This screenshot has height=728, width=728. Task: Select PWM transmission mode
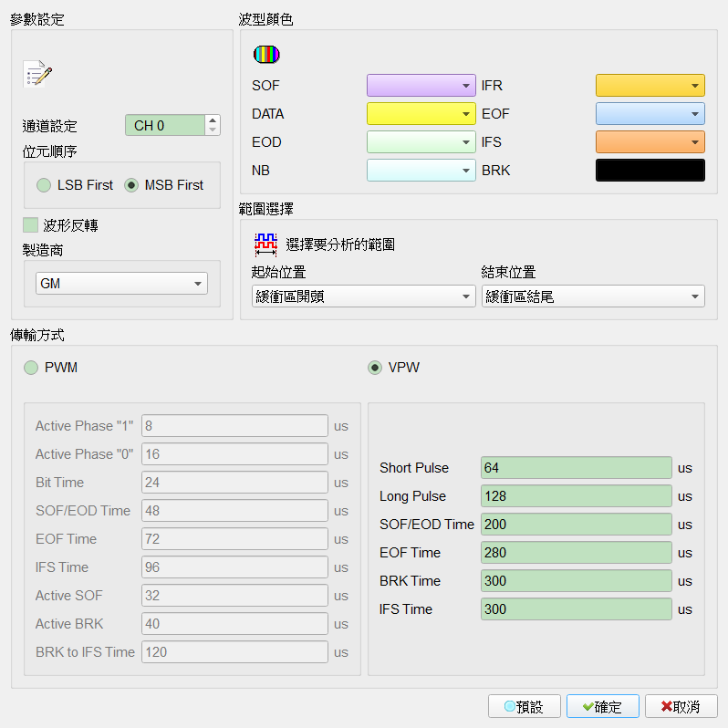50,368
